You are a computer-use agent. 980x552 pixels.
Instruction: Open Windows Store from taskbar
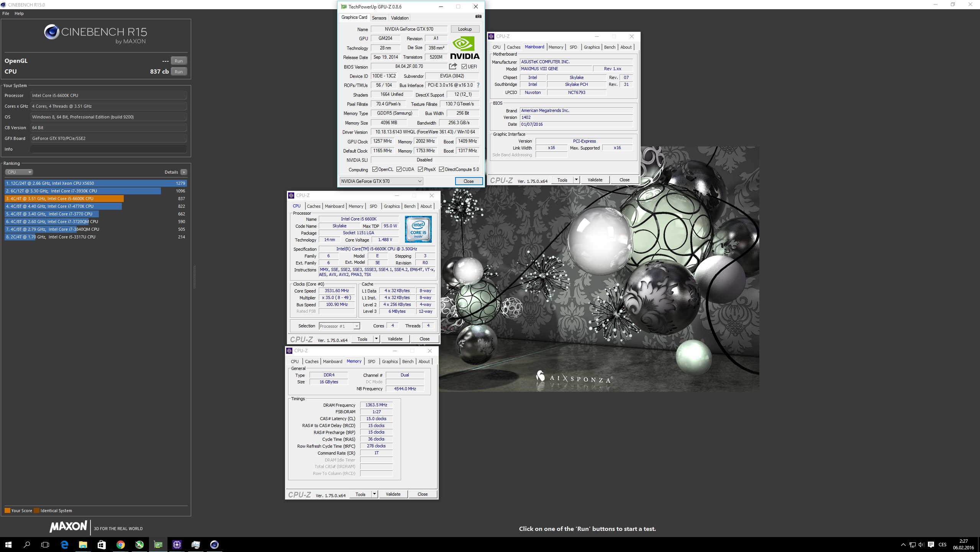[102, 544]
